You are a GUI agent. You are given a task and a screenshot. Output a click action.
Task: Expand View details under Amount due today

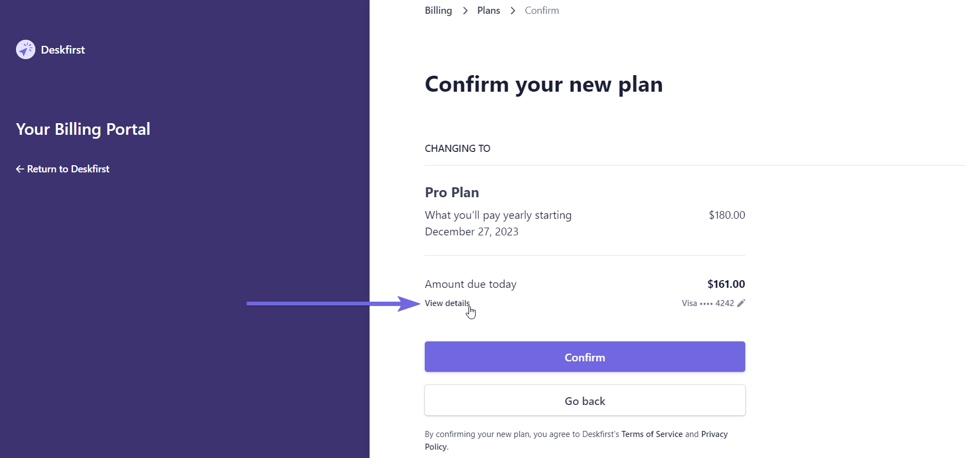[x=447, y=303]
